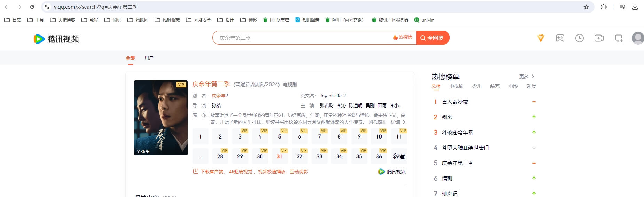644x197 pixels.
Task: Open HHM宝塔 bookmark
Action: pyautogui.click(x=276, y=20)
